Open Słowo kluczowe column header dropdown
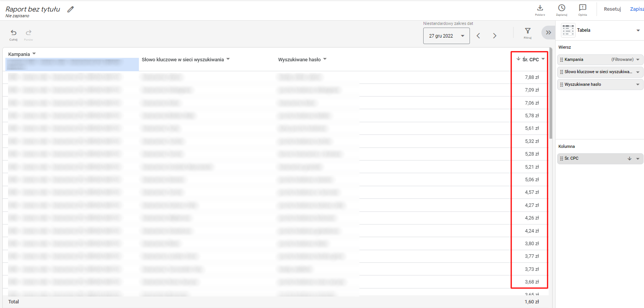The height and width of the screenshot is (308, 644). (228, 59)
